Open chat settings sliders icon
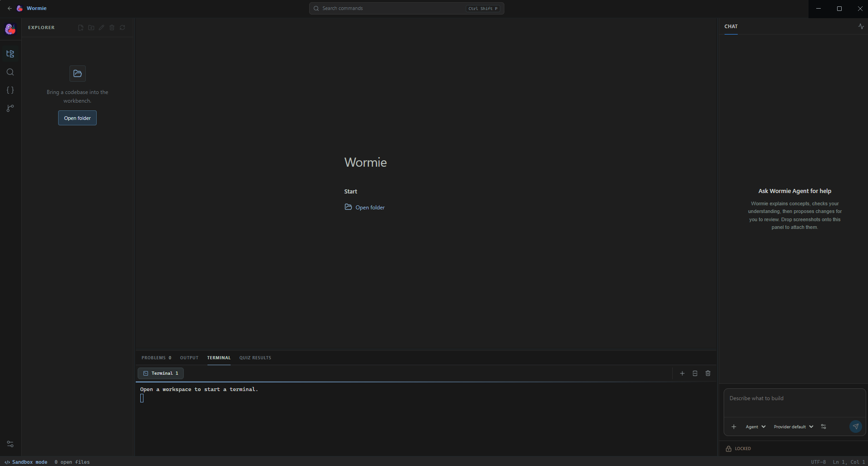Viewport: 868px width, 466px height. (x=824, y=427)
